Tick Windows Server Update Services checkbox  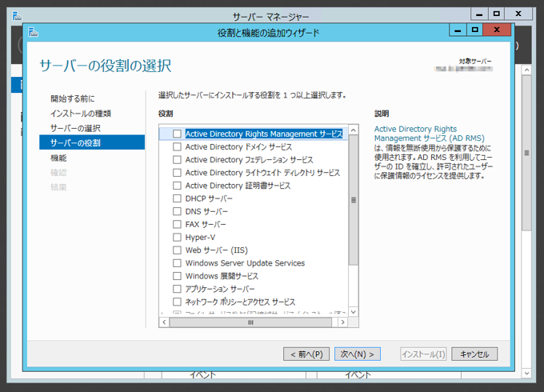click(x=177, y=263)
